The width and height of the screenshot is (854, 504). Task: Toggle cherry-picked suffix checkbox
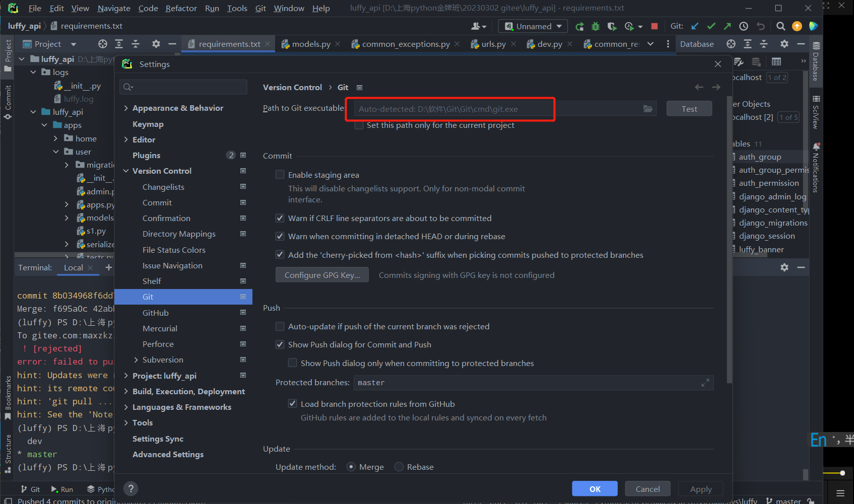point(280,255)
